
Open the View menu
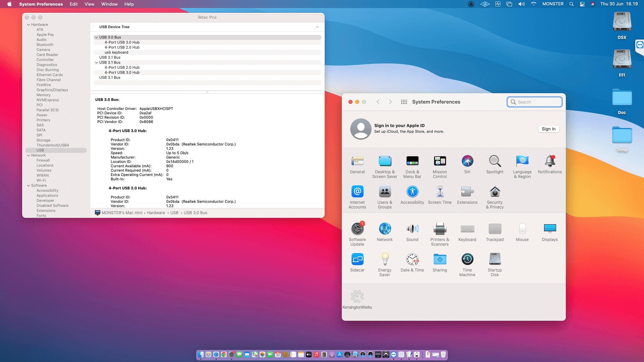pyautogui.click(x=89, y=4)
